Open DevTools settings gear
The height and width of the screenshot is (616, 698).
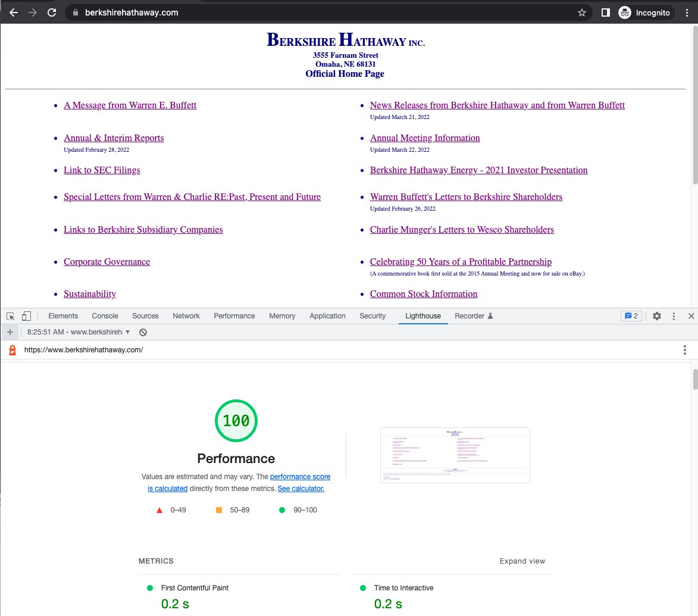(656, 316)
